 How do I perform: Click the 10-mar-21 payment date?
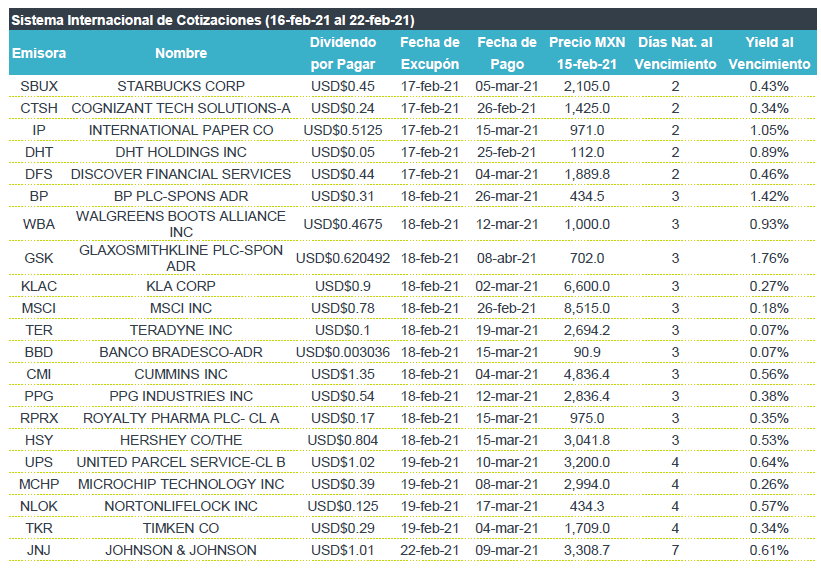507,462
